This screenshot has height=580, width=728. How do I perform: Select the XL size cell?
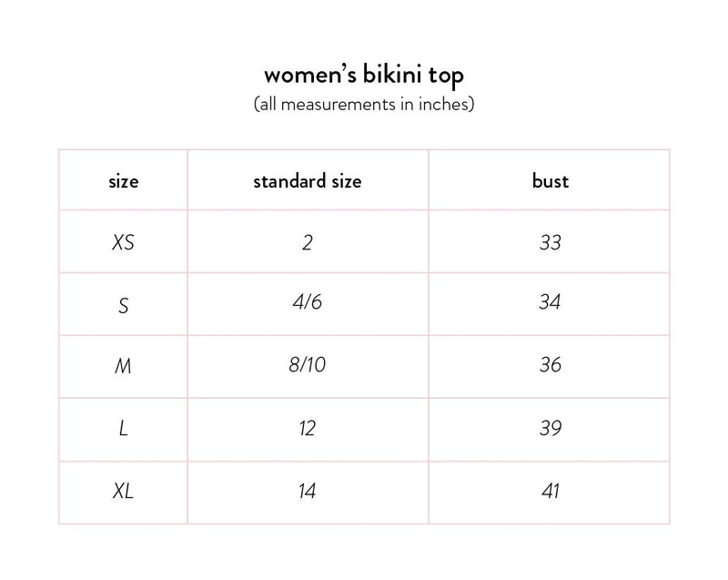coord(124,492)
